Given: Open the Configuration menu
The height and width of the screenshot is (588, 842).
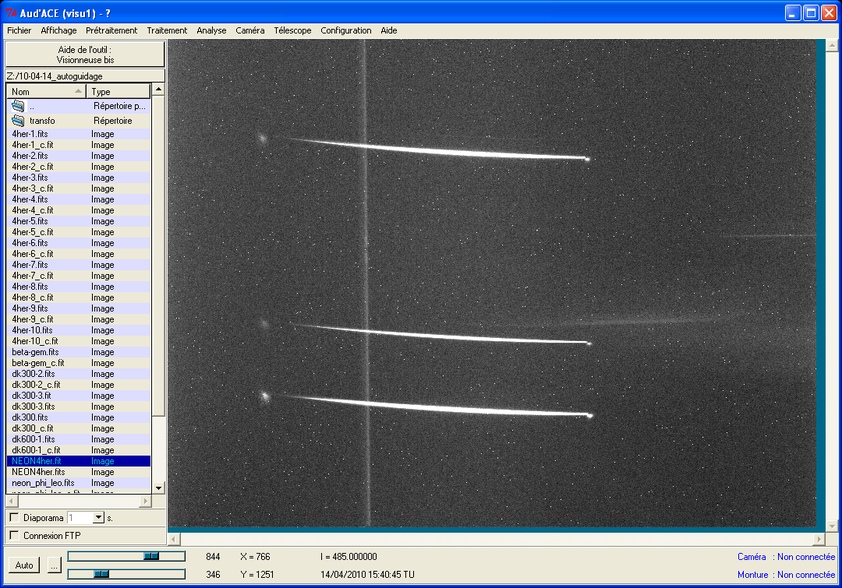Looking at the screenshot, I should tap(346, 31).
